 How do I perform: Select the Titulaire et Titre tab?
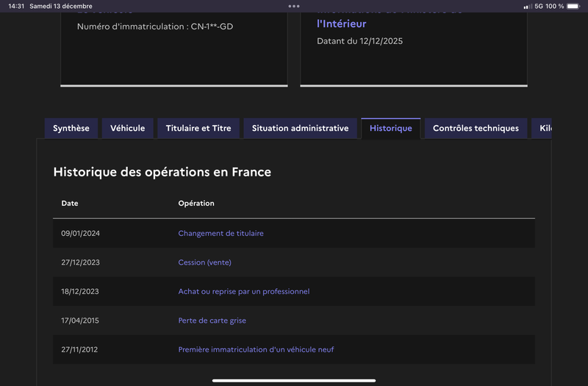198,128
